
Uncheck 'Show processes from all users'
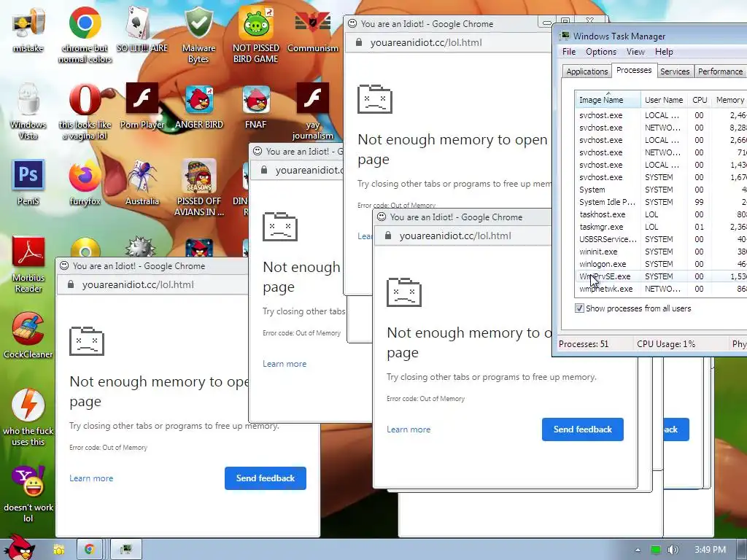pos(578,308)
